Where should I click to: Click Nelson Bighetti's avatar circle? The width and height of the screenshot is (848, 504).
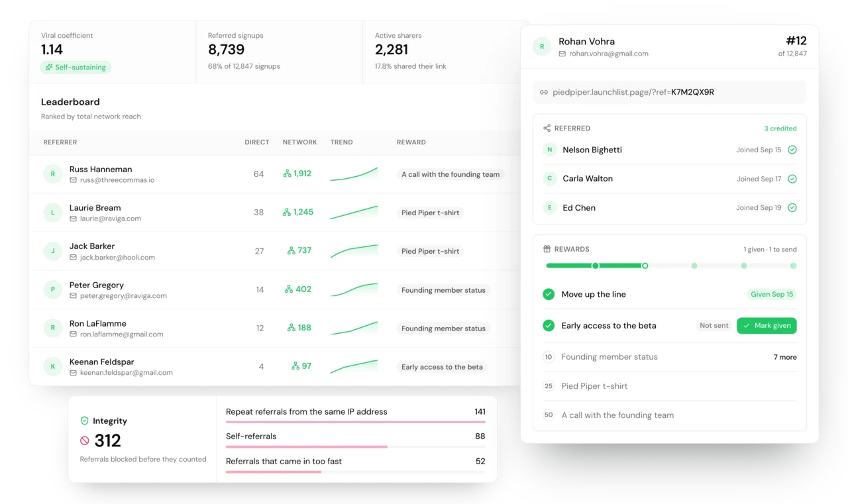pyautogui.click(x=549, y=150)
